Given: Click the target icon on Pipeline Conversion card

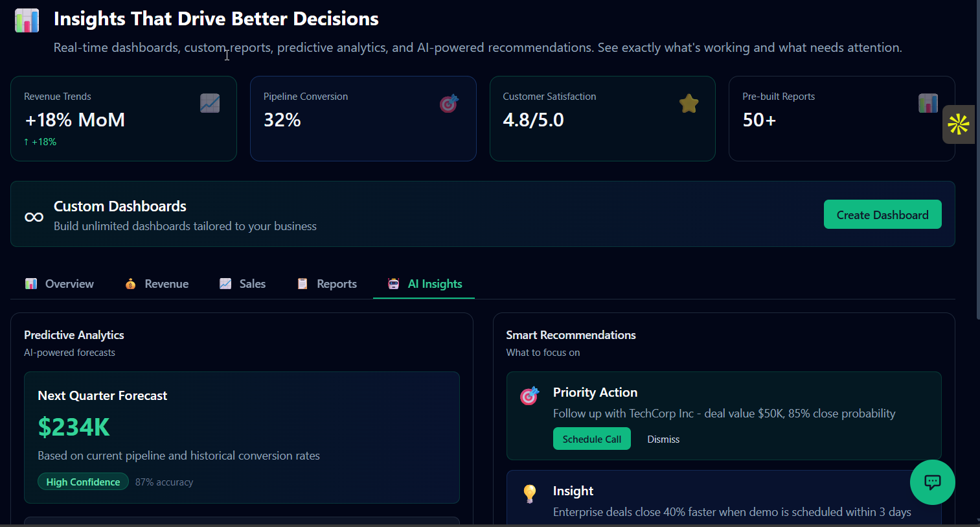Looking at the screenshot, I should coord(449,103).
